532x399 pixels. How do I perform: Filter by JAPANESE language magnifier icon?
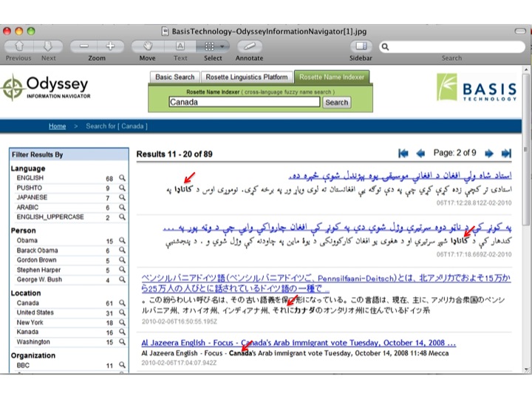click(122, 197)
